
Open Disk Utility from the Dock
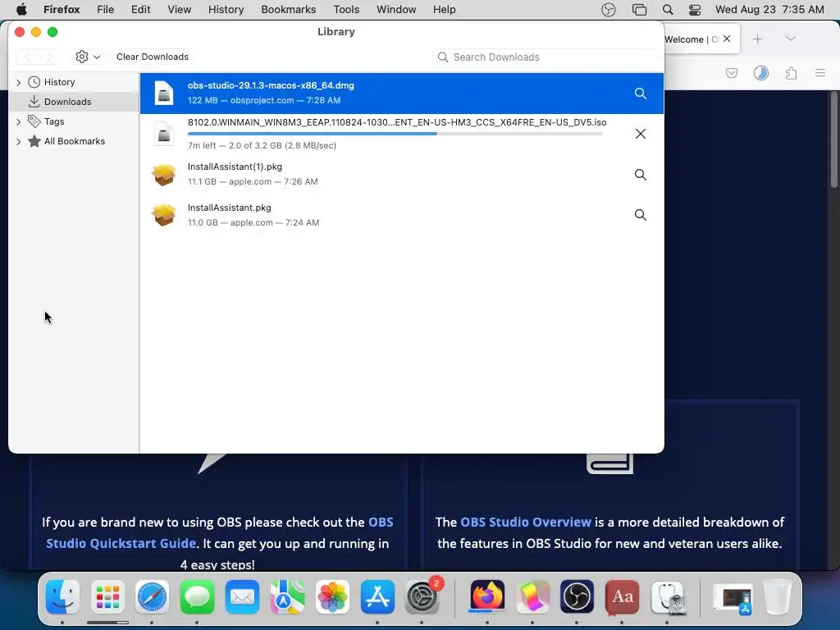click(x=667, y=597)
